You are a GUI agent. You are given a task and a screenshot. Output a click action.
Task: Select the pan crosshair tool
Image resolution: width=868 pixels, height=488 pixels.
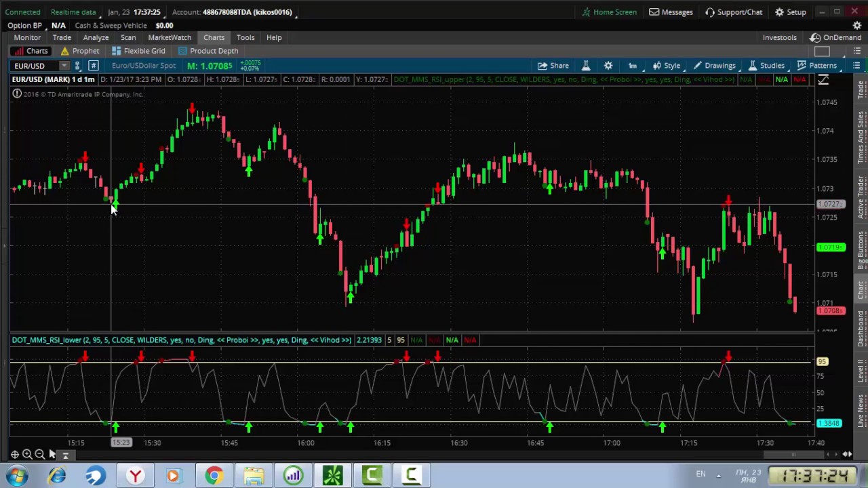(14, 455)
